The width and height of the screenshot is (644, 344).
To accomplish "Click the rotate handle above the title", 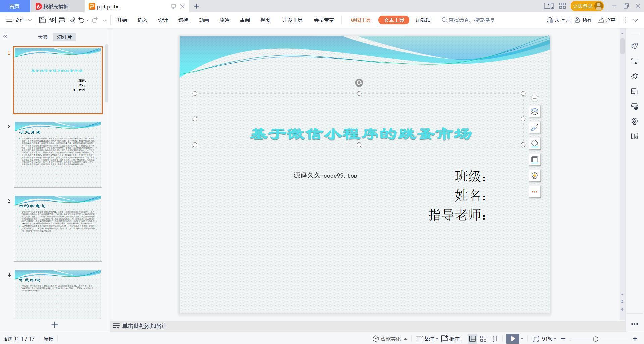I will coord(359,83).
